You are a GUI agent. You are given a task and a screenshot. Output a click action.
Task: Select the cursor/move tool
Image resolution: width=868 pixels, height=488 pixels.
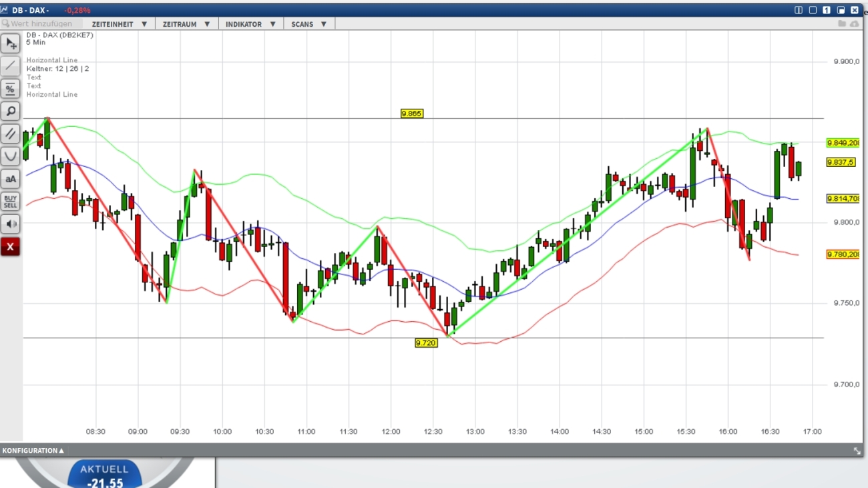[x=10, y=43]
